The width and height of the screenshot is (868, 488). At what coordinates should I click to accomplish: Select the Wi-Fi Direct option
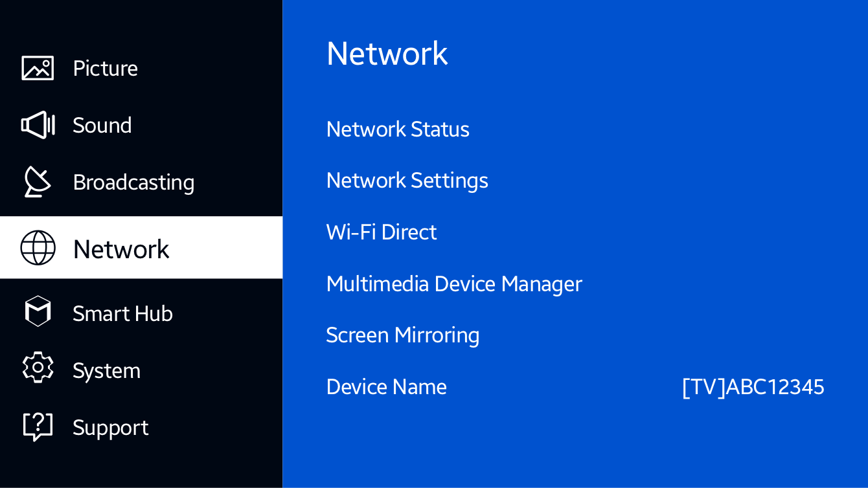pyautogui.click(x=382, y=232)
